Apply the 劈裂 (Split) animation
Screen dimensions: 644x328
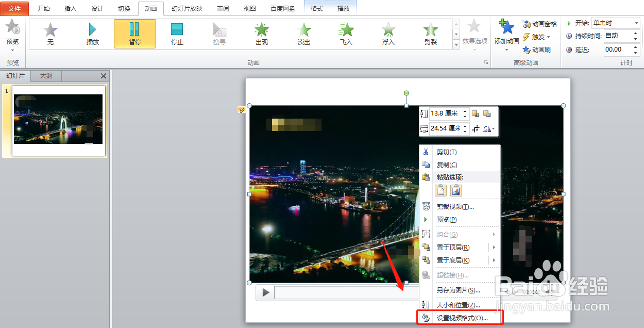click(x=430, y=34)
